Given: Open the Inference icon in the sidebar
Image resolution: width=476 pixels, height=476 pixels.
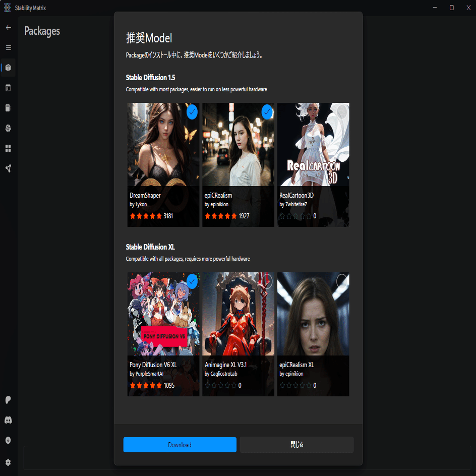Looking at the screenshot, I should point(8,88).
